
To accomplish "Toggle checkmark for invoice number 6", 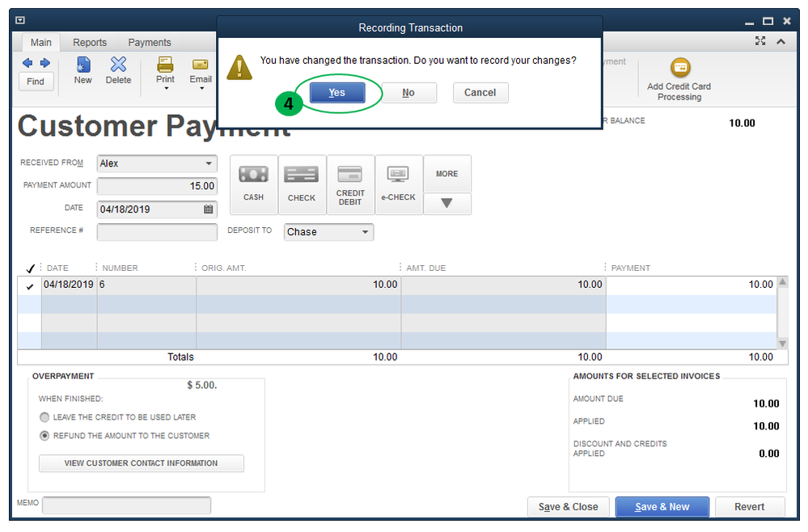I will tap(29, 286).
